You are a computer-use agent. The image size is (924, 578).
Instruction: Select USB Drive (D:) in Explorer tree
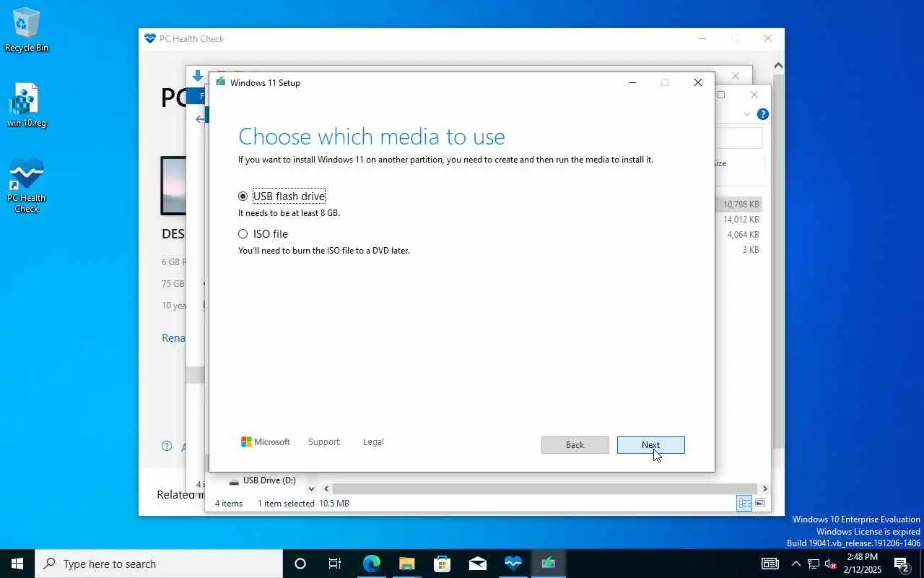262,480
